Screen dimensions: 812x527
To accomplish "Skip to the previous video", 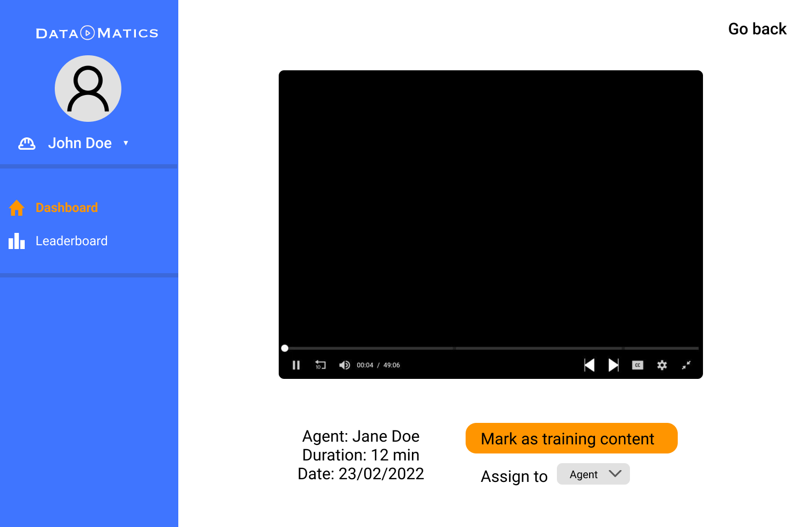I will pos(589,365).
